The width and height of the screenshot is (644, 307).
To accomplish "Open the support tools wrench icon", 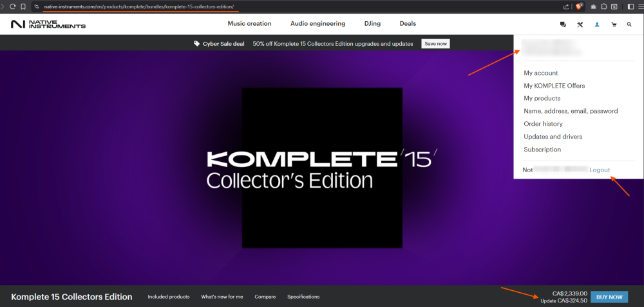I will pyautogui.click(x=580, y=25).
